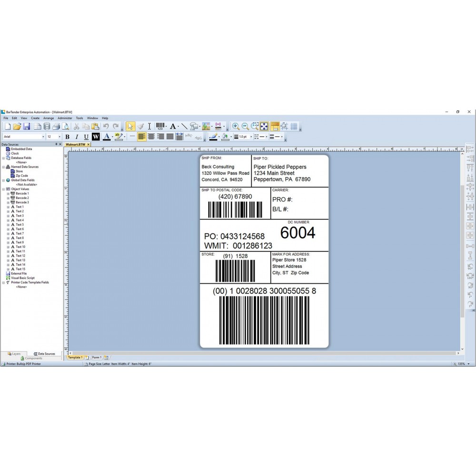
Task: Toggle bold text formatting
Action: pyautogui.click(x=67, y=137)
